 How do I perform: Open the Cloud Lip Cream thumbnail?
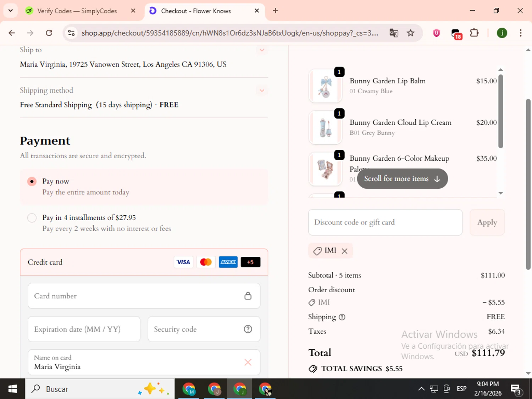[x=325, y=127]
